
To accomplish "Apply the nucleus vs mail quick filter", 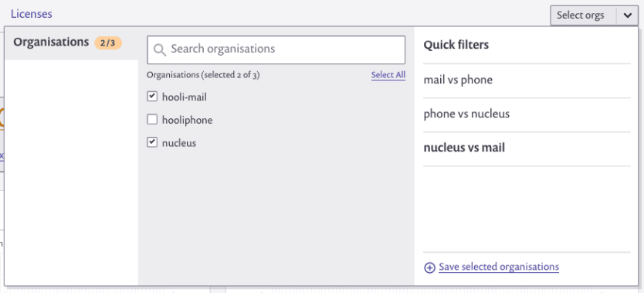I will [x=527, y=148].
